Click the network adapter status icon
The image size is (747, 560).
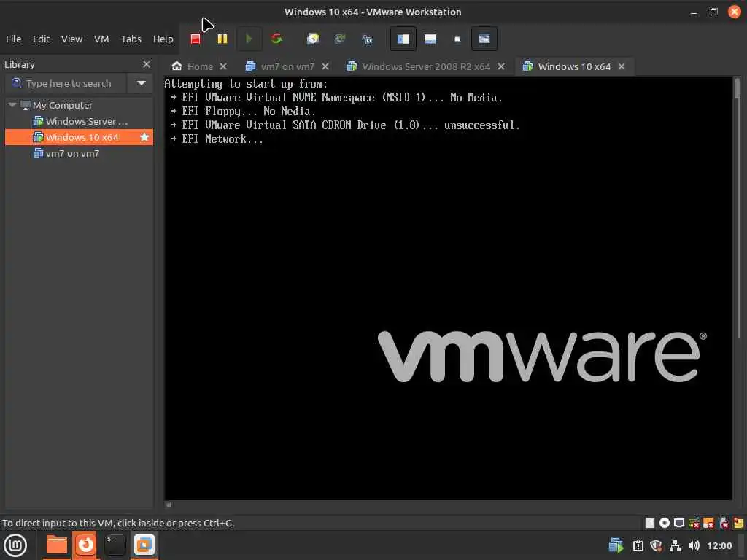[x=694, y=524]
